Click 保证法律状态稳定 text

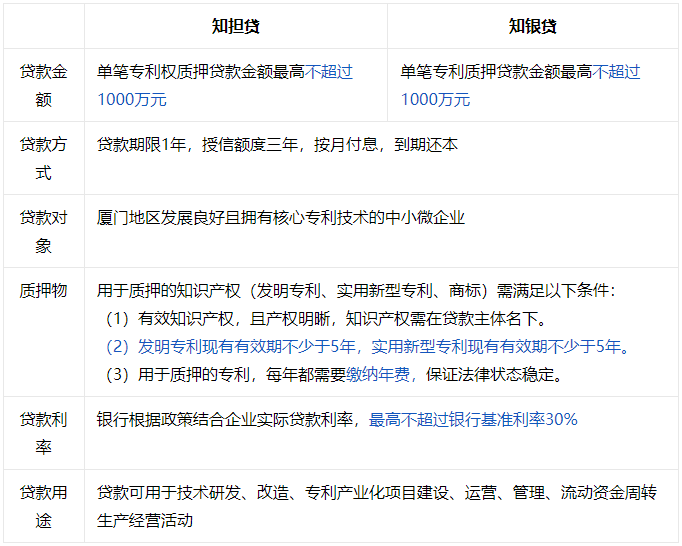pyautogui.click(x=490, y=375)
